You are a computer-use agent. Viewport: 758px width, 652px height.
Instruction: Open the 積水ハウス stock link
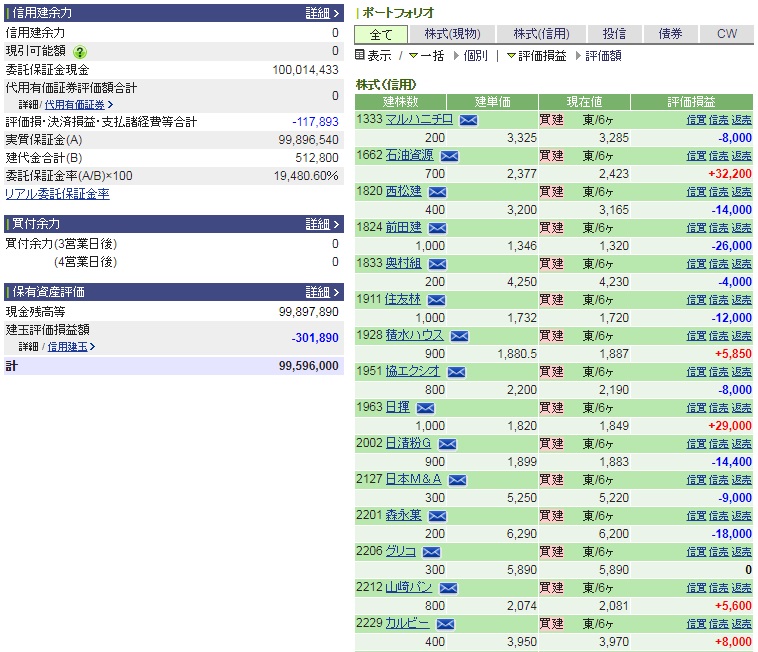click(414, 335)
